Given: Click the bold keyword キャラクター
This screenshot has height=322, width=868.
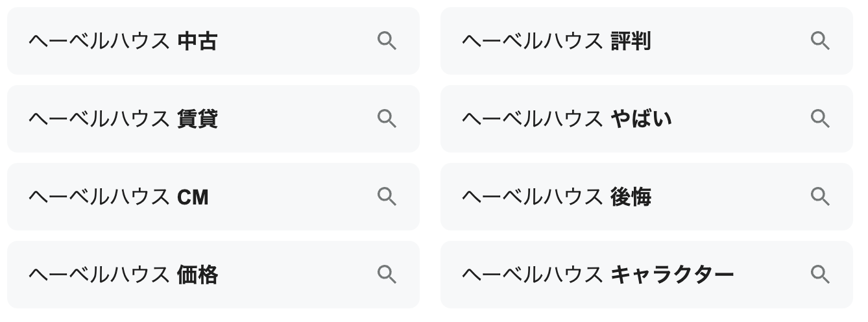Looking at the screenshot, I should click(x=672, y=275).
